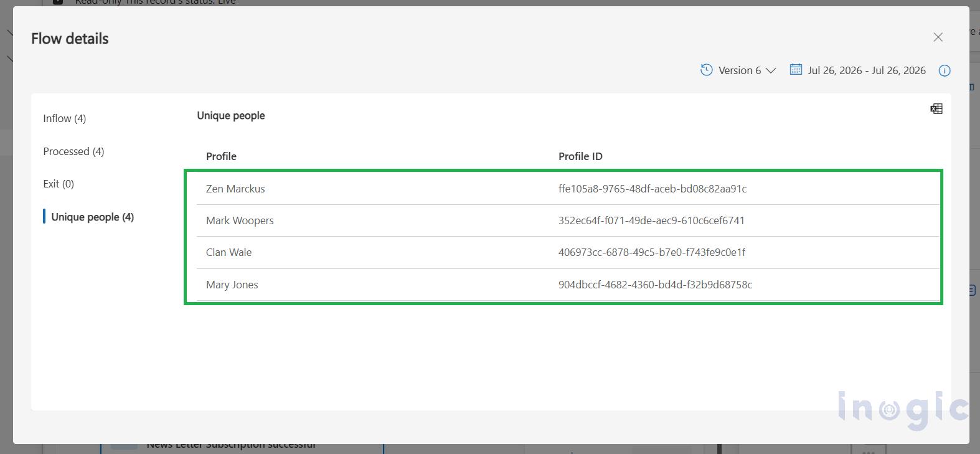Close the Flow details dialog

point(938,37)
